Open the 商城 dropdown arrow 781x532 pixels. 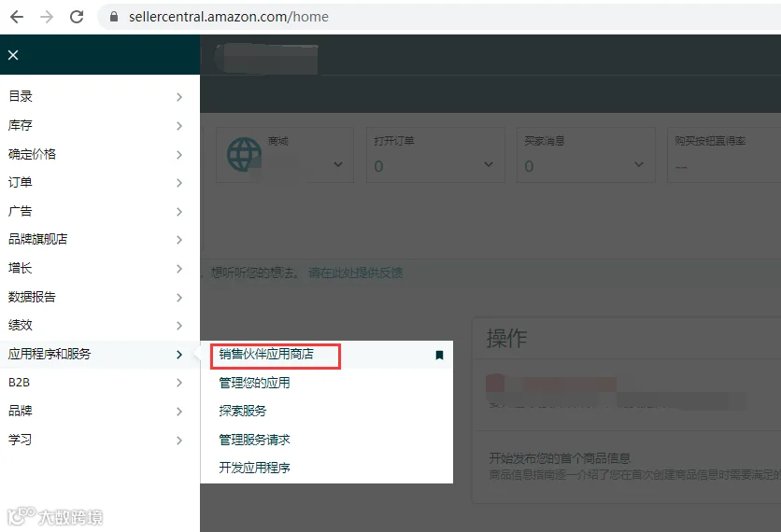[338, 164]
